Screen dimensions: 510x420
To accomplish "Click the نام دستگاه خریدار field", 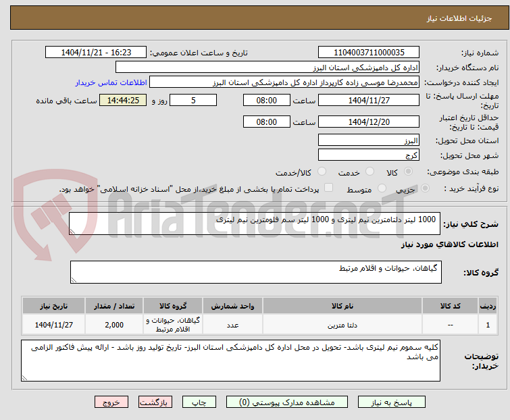I will [x=267, y=68].
